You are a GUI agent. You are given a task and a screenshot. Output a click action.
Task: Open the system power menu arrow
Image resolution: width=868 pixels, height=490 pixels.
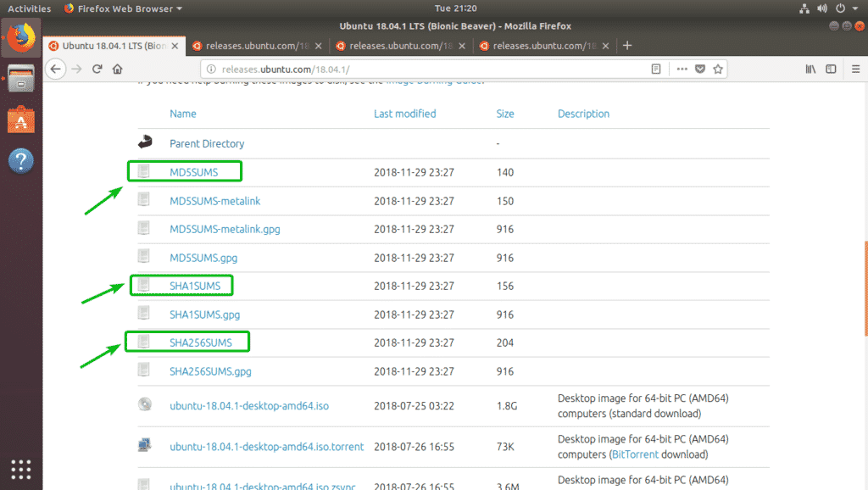click(x=855, y=8)
